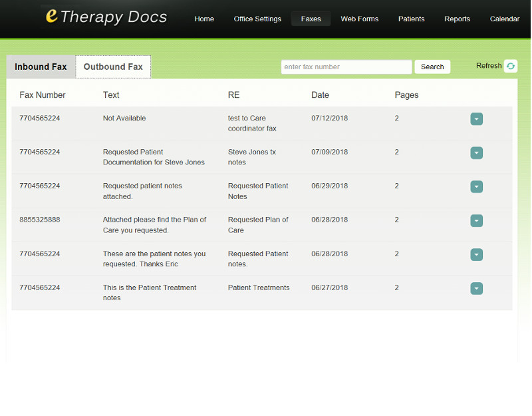The width and height of the screenshot is (532, 416).
Task: Open action menu for 06/29/2018 fax
Action: [476, 187]
